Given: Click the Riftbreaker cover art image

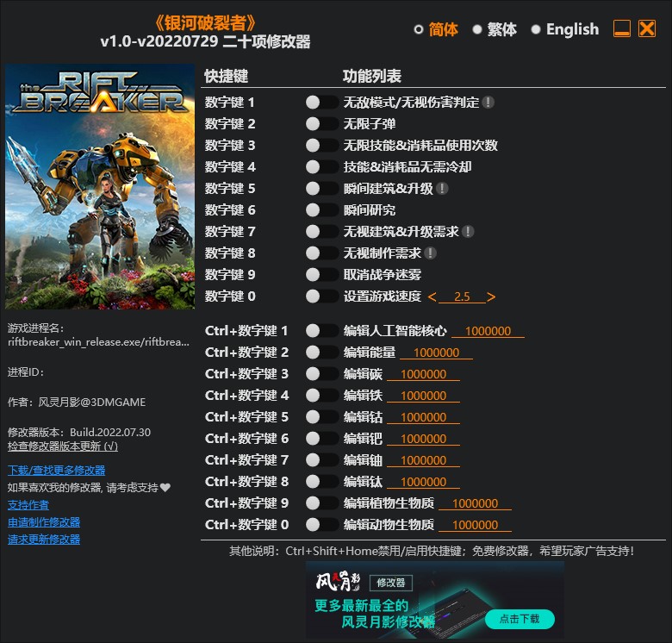Looking at the screenshot, I should [x=100, y=186].
